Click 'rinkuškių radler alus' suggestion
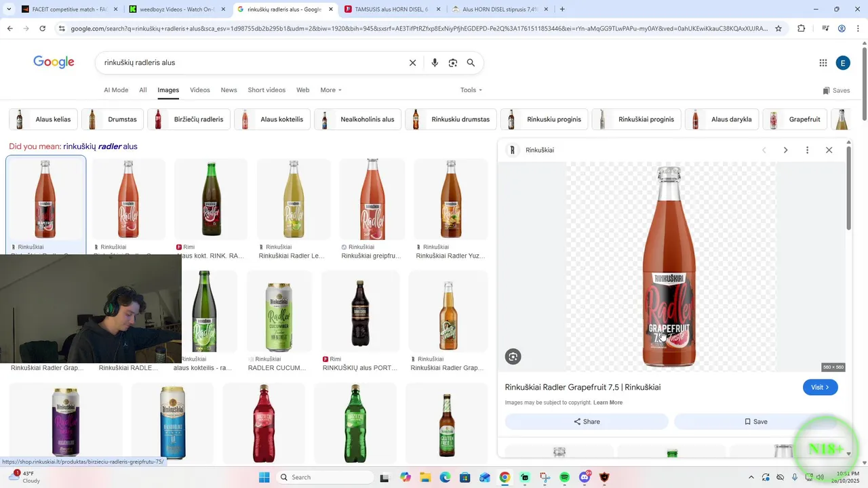Viewport: 868px width, 488px height. pyautogui.click(x=100, y=146)
